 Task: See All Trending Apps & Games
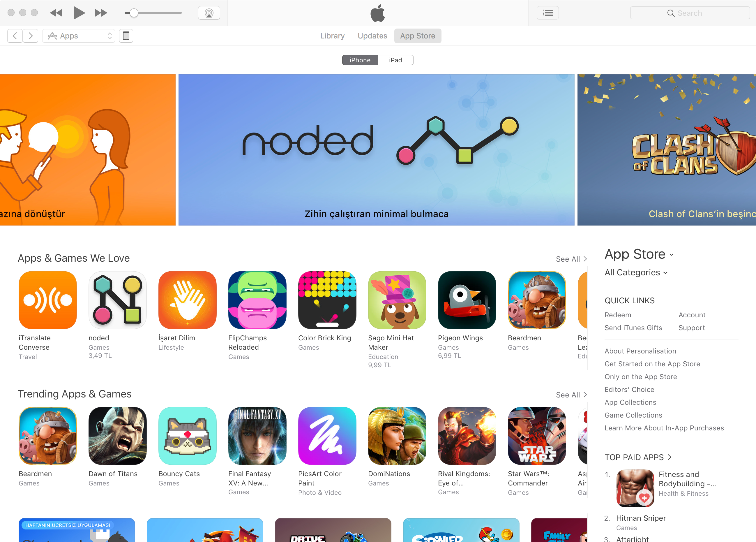pyautogui.click(x=571, y=395)
